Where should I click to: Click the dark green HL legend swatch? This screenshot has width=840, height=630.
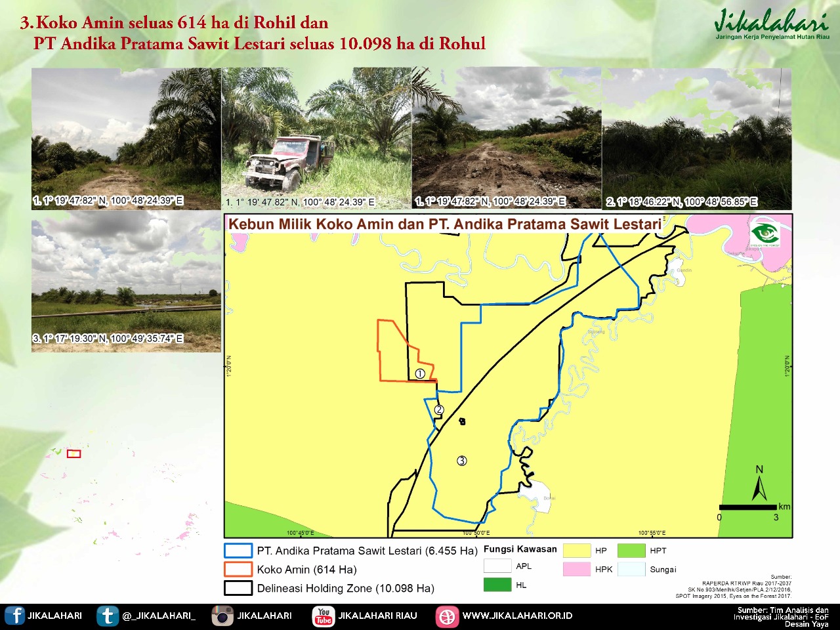497,585
